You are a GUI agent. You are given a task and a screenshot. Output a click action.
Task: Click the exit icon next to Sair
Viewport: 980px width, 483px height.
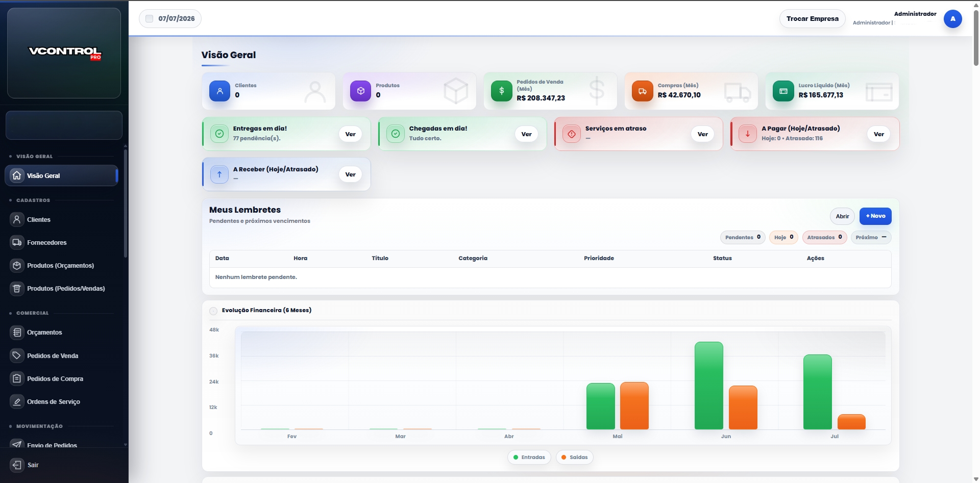[17, 465]
